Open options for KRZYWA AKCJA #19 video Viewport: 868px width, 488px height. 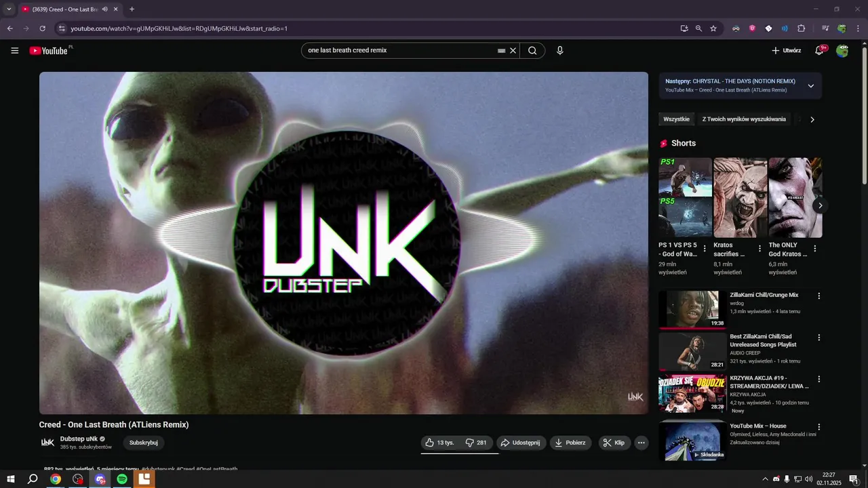(818, 379)
